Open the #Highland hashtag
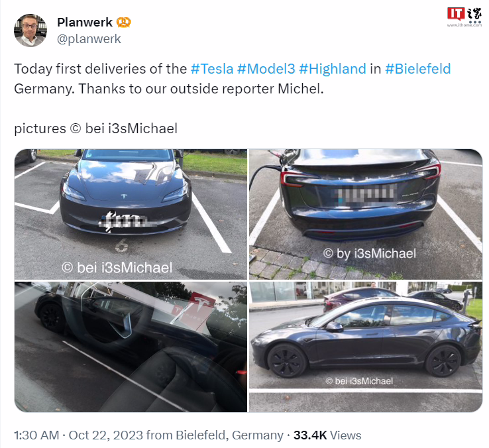The image size is (489, 448). [x=333, y=69]
